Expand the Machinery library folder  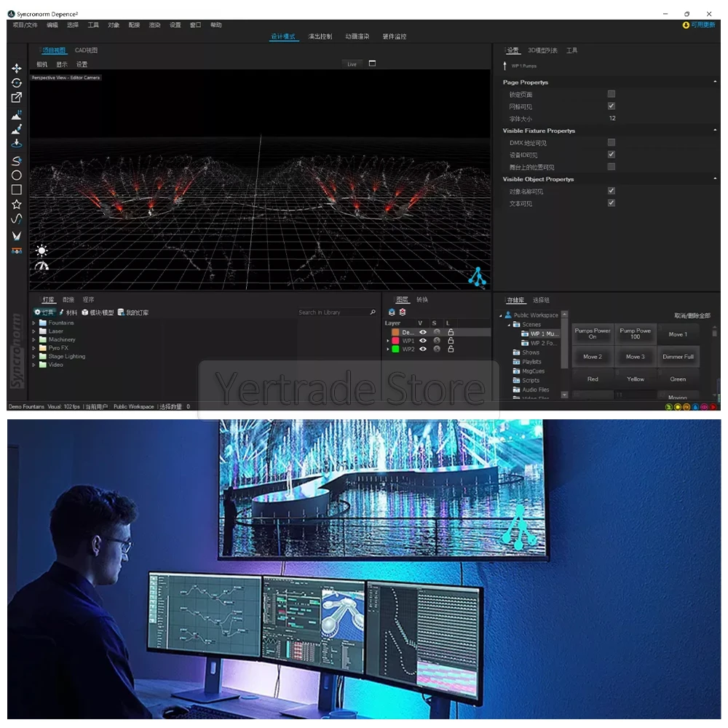[34, 339]
